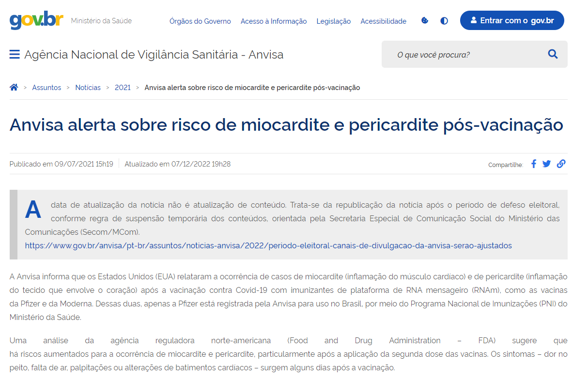Click current page breadcrumb text
Screen dimensions: 588x380
pos(252,88)
